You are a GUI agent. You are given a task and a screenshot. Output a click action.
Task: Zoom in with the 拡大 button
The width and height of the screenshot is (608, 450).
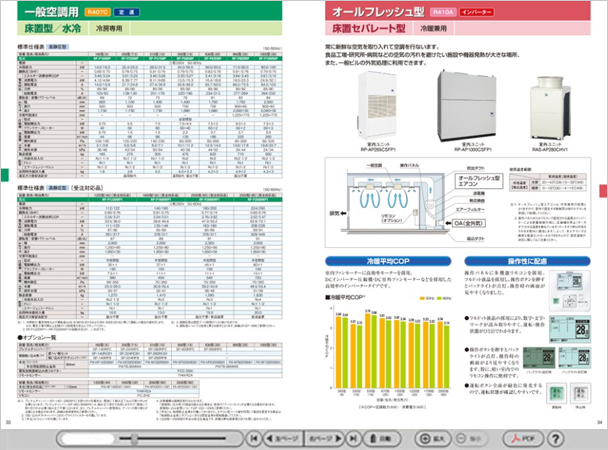click(434, 438)
